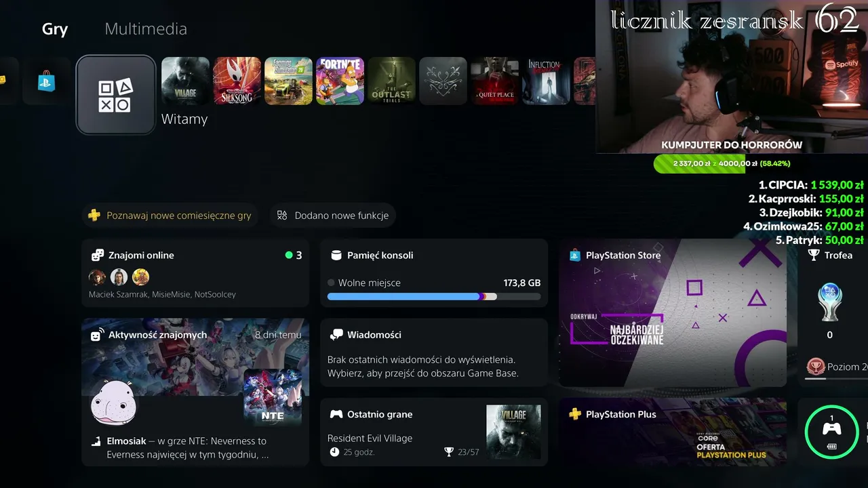Click the Dzejkobik 91,00 zł donor row
The image size is (868, 488).
(811, 213)
